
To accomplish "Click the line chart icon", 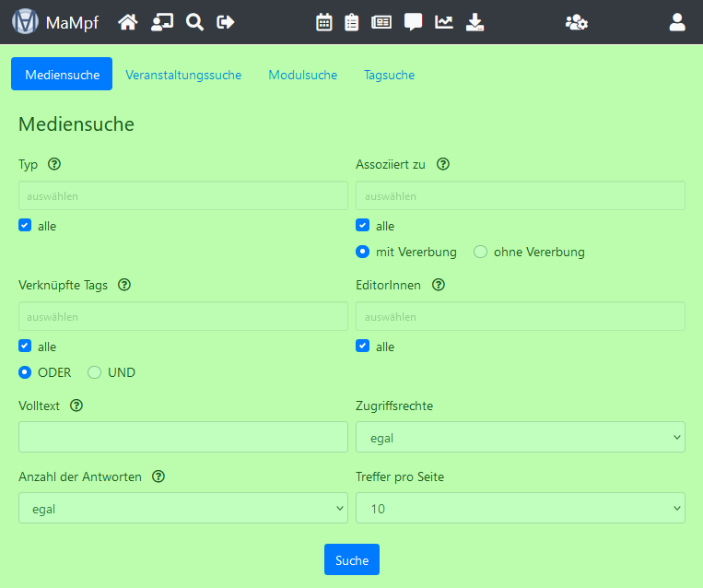I will [x=444, y=22].
